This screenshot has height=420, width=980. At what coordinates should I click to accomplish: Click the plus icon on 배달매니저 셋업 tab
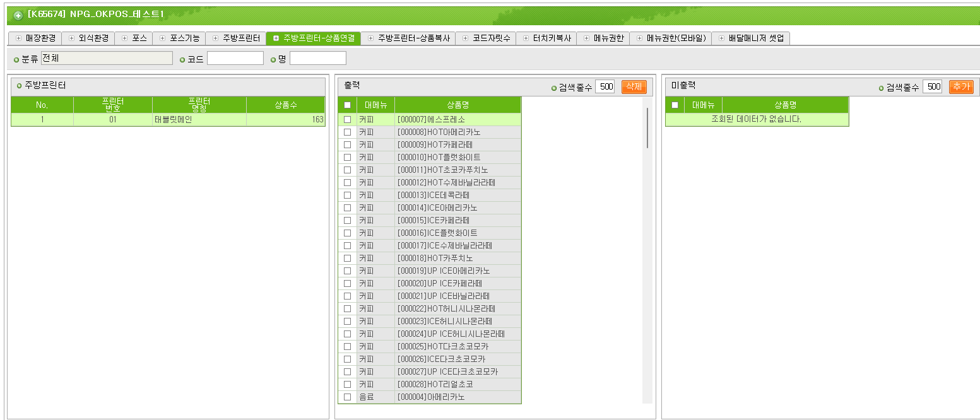pos(722,38)
